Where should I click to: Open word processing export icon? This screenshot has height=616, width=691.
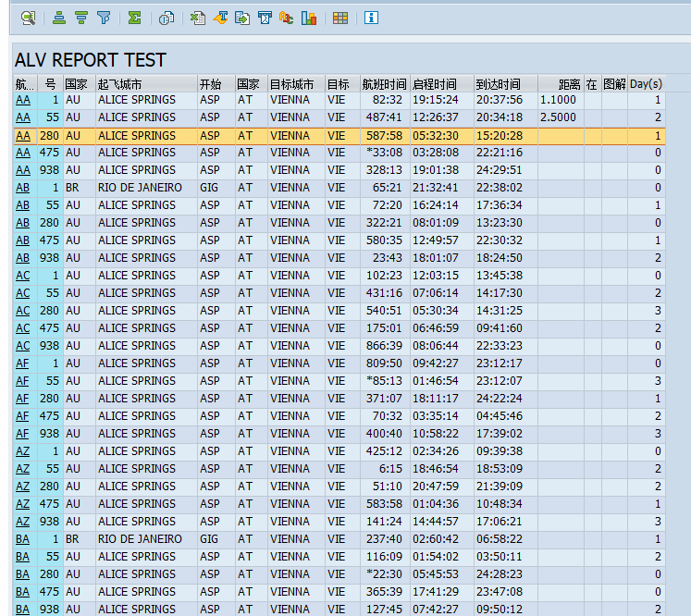click(220, 18)
